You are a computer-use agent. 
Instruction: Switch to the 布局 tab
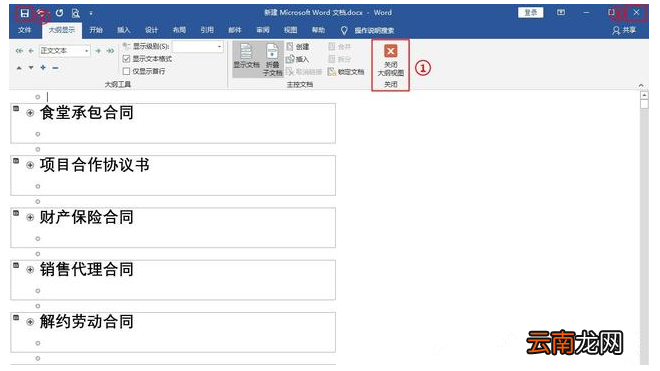tap(179, 30)
